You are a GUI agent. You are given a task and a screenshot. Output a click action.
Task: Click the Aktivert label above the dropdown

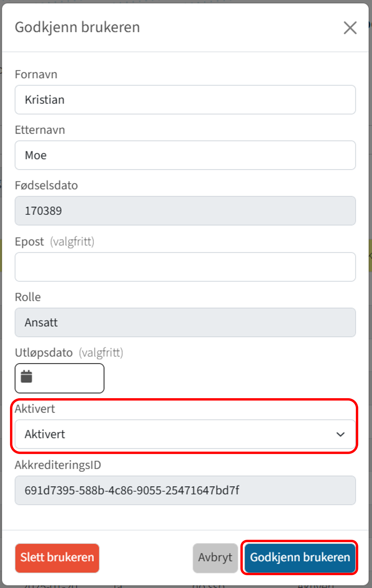35,409
